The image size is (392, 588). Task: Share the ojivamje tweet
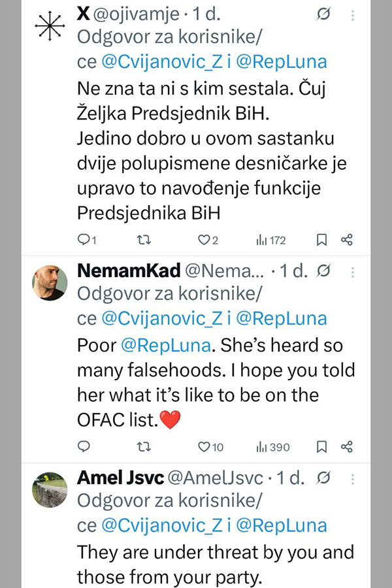347,240
